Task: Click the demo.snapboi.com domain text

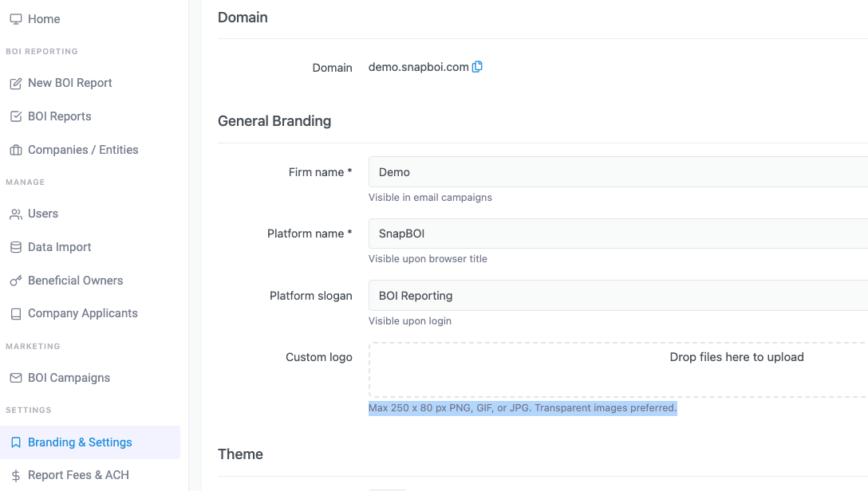Action: coord(418,67)
